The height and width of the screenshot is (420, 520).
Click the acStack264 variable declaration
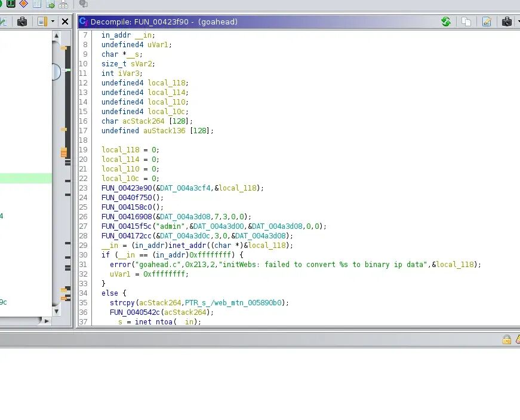tap(143, 121)
